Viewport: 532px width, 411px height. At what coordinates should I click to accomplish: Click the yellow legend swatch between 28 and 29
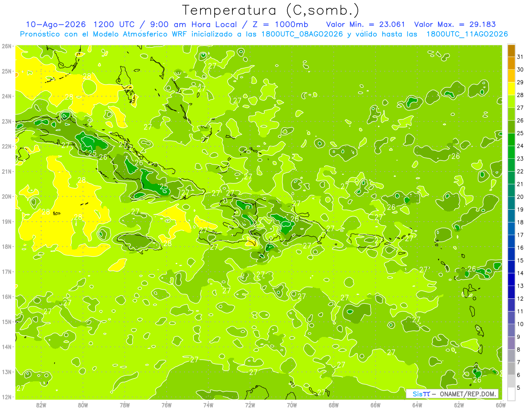coord(511,89)
